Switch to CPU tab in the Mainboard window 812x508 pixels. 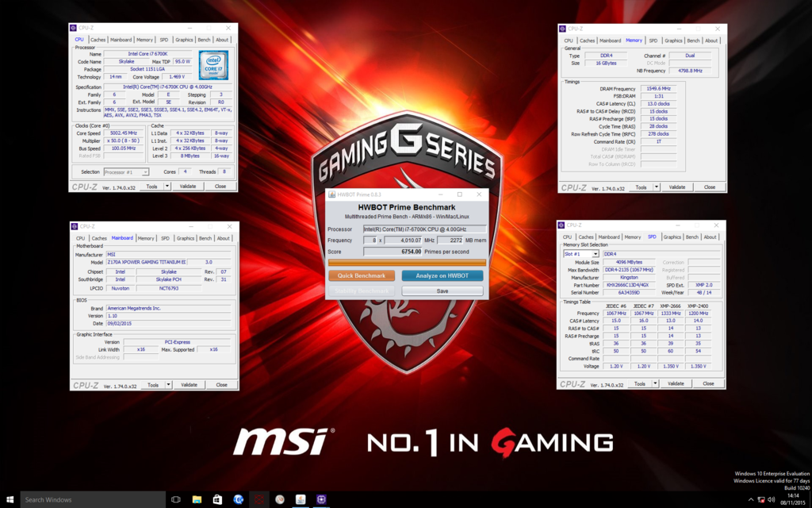(x=80, y=238)
